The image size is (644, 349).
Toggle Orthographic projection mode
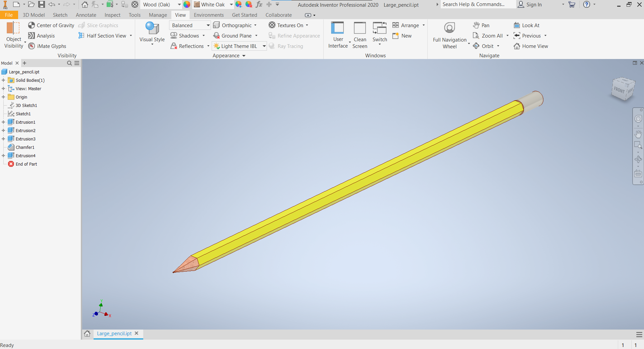tap(232, 25)
